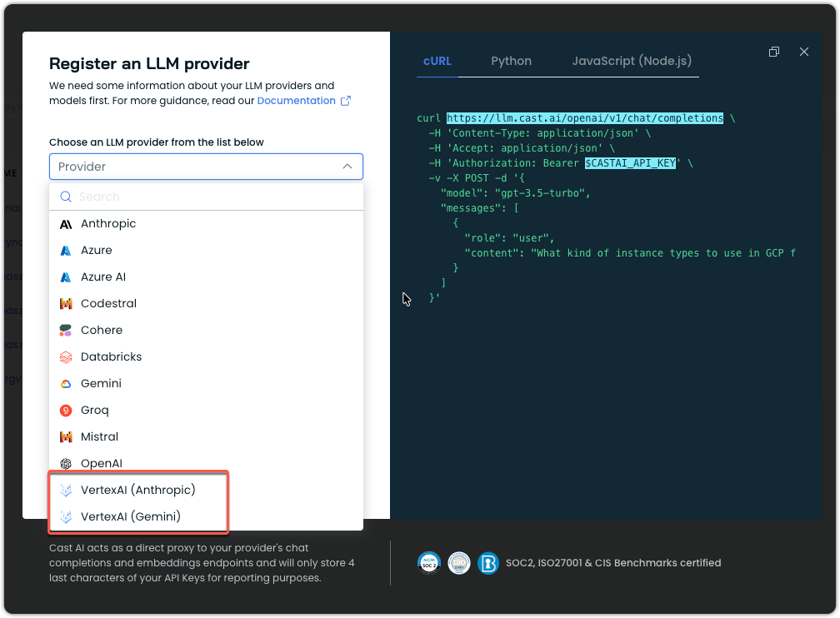The height and width of the screenshot is (618, 840).
Task: Click the VertexAI (Gemini) logo icon
Action: [65, 517]
